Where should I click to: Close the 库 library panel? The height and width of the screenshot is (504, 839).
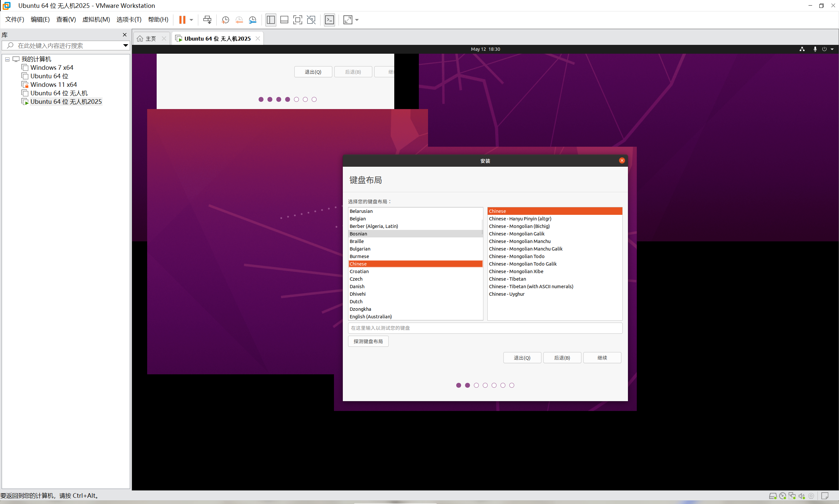coord(125,35)
